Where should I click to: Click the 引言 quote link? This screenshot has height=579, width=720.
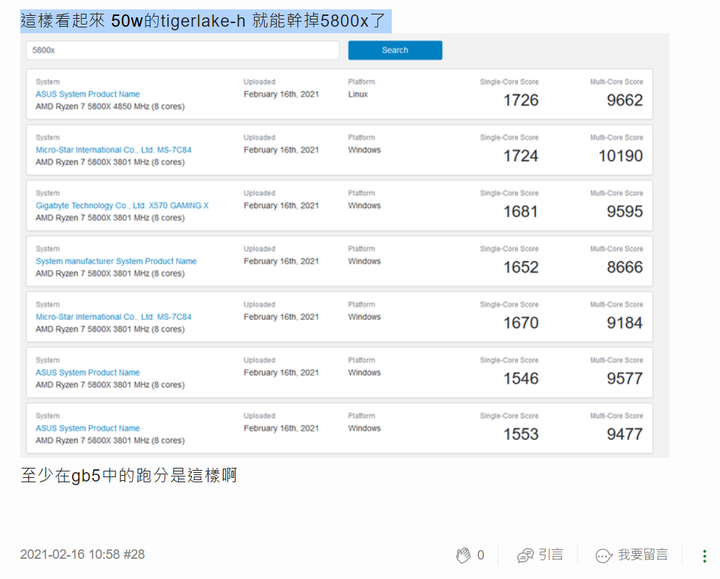coord(551,555)
